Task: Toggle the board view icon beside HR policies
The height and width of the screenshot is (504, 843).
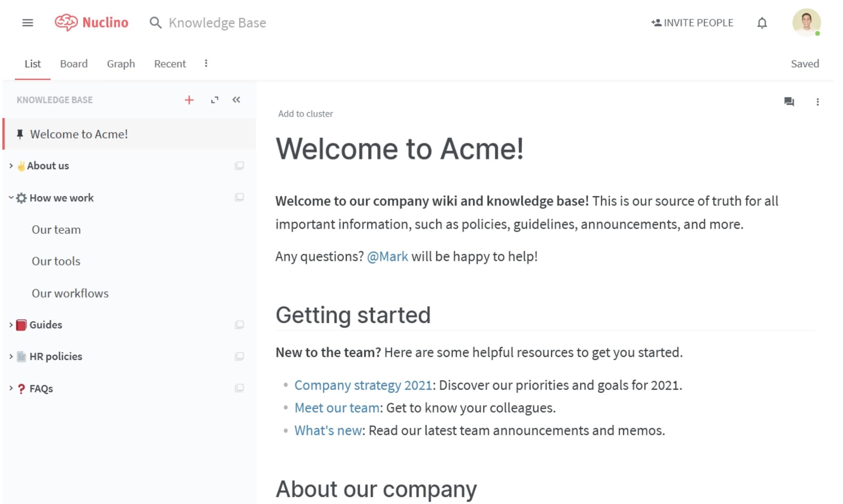Action: coord(240,356)
